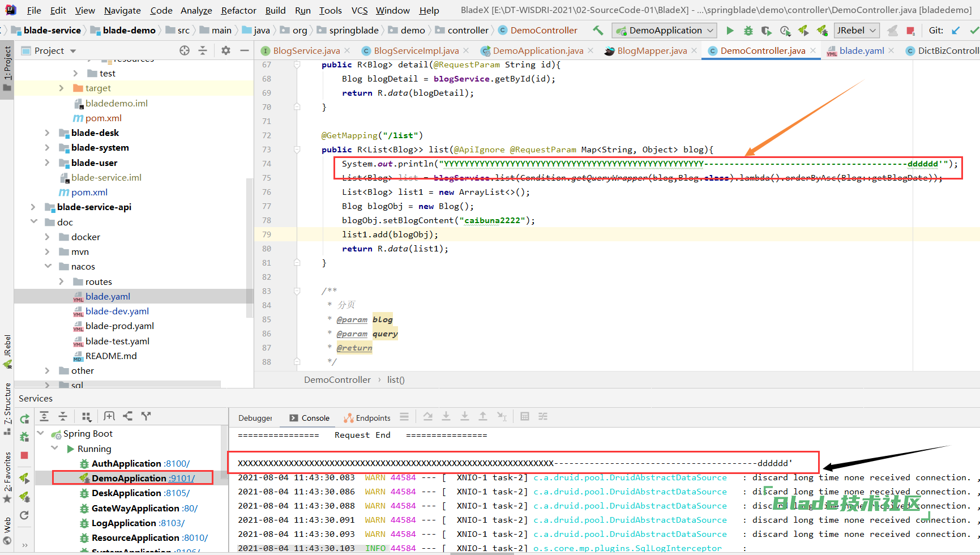This screenshot has width=980, height=555.
Task: Collapse all in Services toolbar
Action: [63, 416]
